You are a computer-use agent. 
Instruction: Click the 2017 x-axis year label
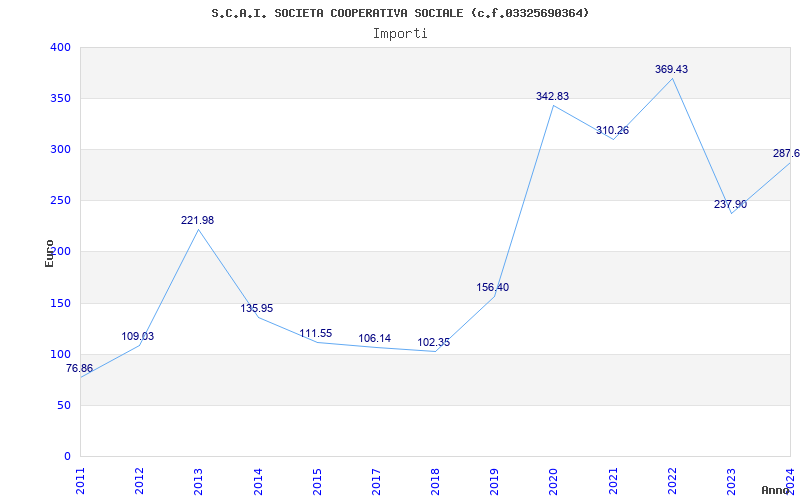point(376,481)
